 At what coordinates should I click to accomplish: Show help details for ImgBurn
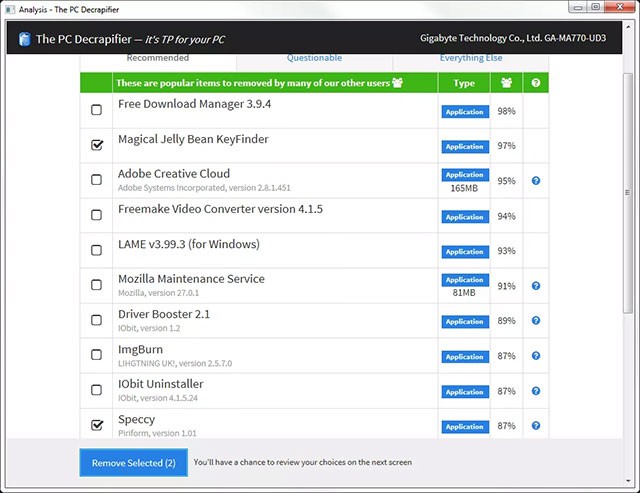point(536,356)
